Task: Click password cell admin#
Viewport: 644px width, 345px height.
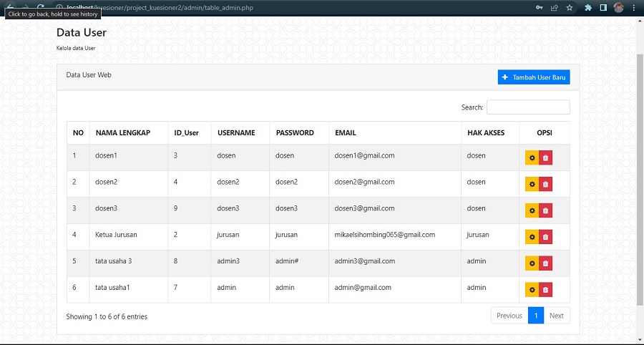Action: point(299,263)
